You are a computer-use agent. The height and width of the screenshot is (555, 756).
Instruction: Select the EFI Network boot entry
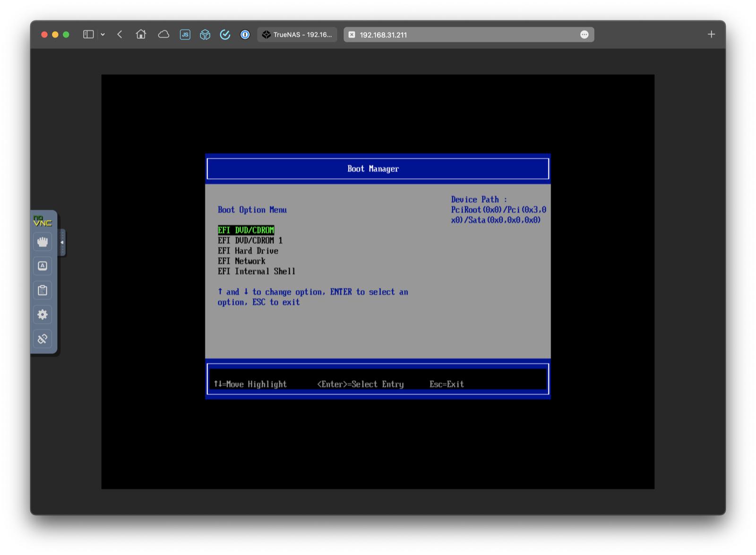[241, 261]
